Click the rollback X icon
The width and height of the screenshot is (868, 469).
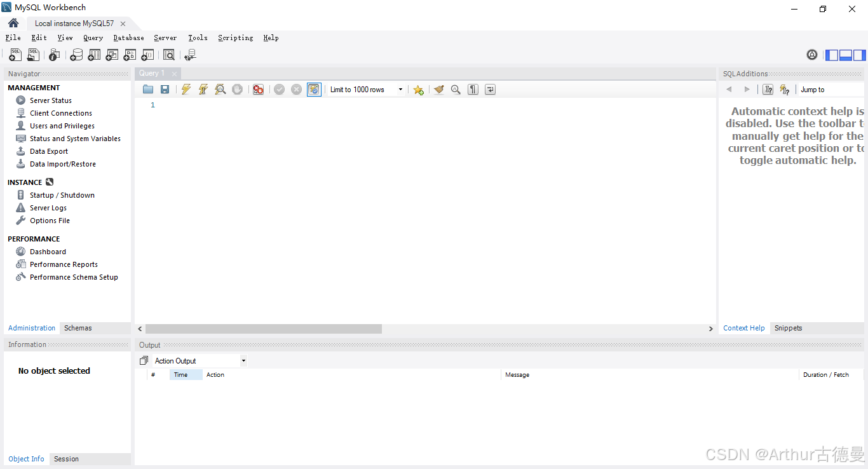pyautogui.click(x=296, y=90)
